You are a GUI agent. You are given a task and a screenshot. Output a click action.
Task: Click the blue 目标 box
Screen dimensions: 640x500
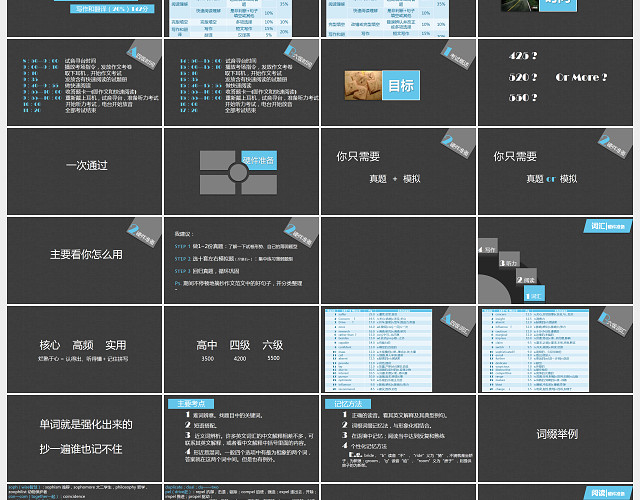pos(401,85)
